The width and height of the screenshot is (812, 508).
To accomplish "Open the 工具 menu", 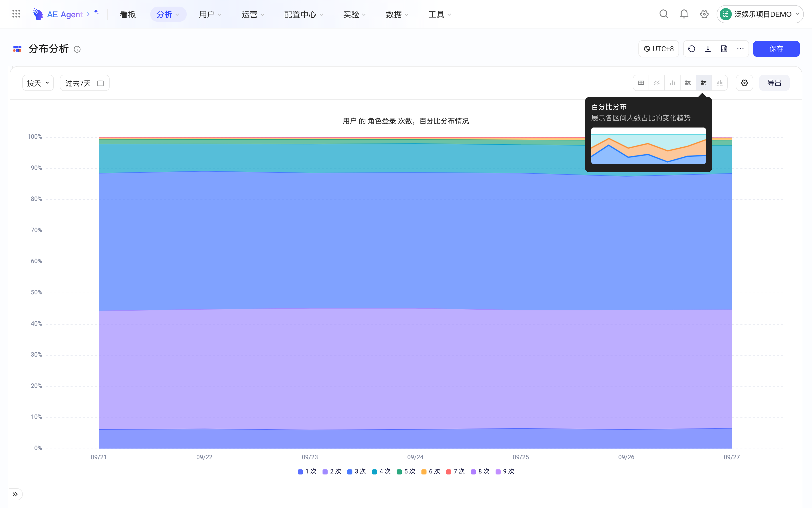I will (x=439, y=14).
